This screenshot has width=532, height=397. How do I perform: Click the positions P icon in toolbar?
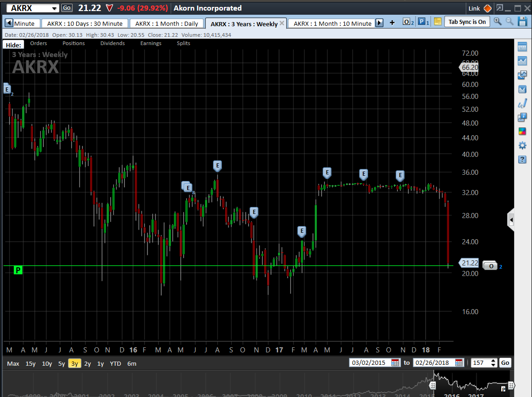pyautogui.click(x=423, y=22)
